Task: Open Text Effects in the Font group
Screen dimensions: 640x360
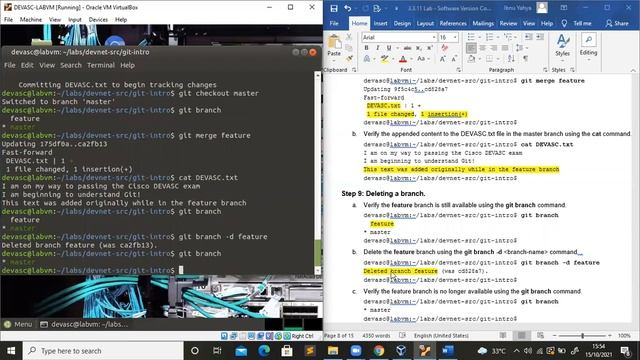Action: pyautogui.click(x=367, y=59)
